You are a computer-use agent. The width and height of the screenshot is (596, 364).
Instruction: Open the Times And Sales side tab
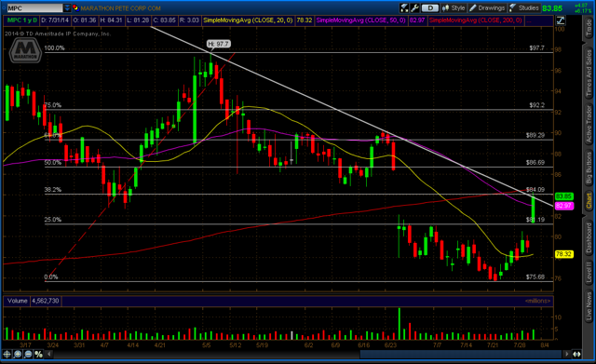(589, 73)
